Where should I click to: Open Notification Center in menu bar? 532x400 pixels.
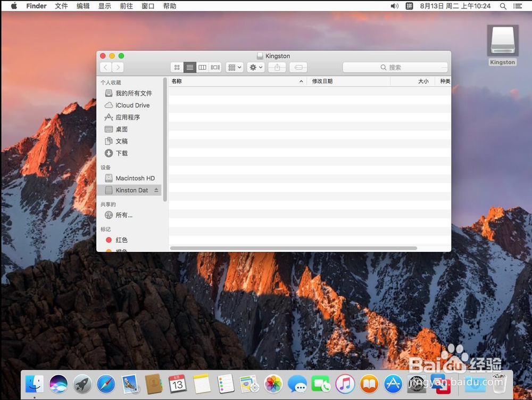(518, 6)
